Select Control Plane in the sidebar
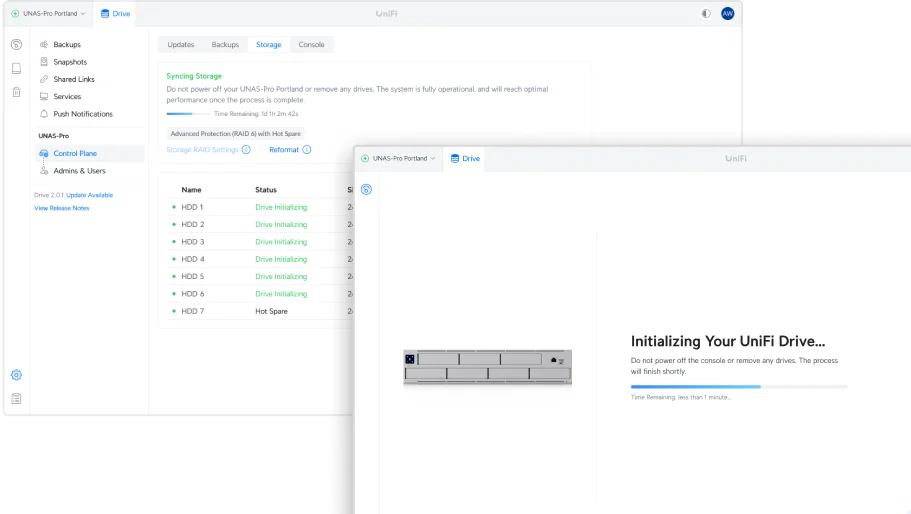The height and width of the screenshot is (514, 911). pos(89,153)
